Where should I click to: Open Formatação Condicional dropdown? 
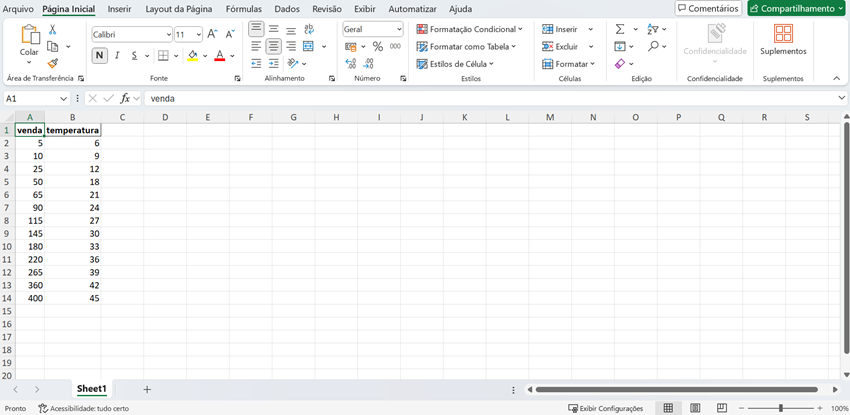467,30
